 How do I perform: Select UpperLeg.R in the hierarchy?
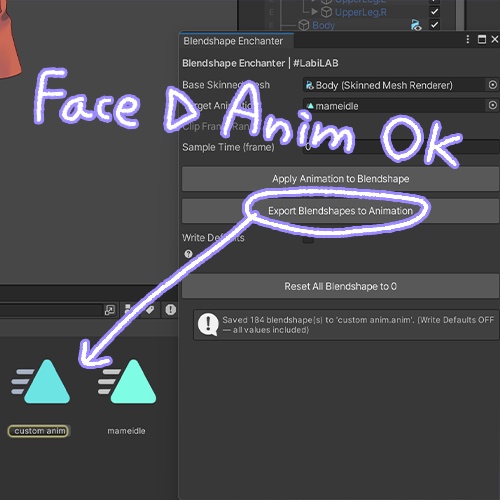tap(361, 12)
